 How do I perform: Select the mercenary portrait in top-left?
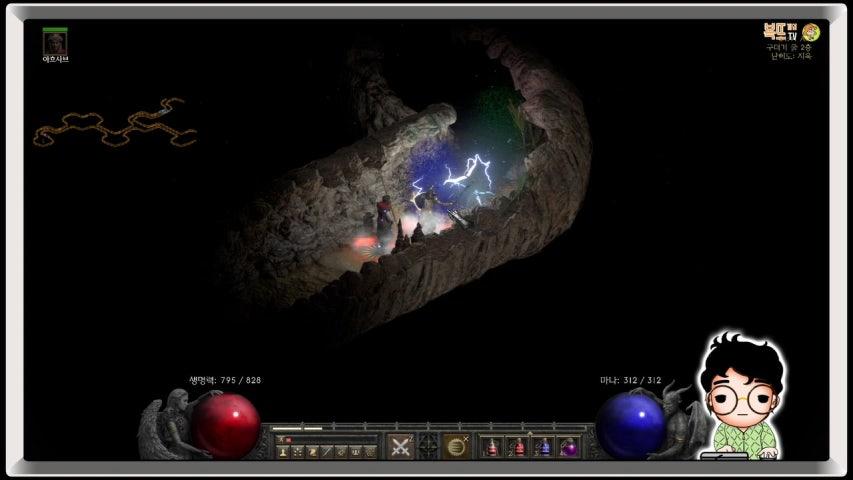pyautogui.click(x=55, y=44)
